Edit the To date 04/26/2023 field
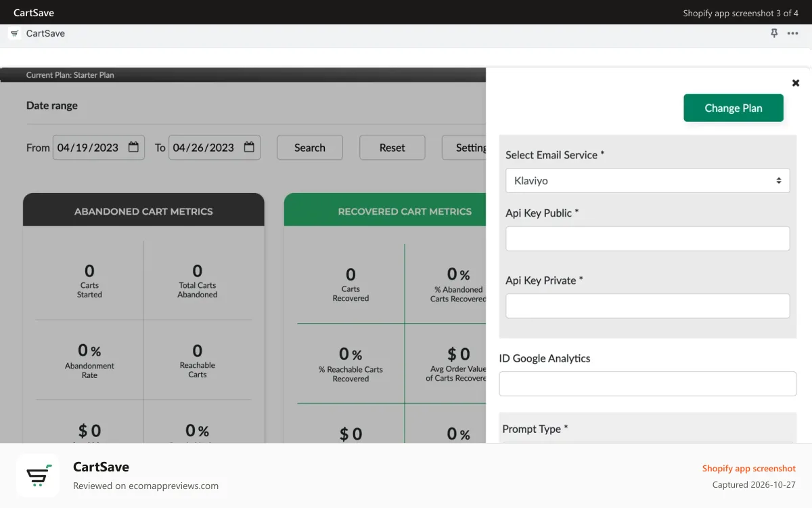The image size is (812, 508). pyautogui.click(x=215, y=148)
